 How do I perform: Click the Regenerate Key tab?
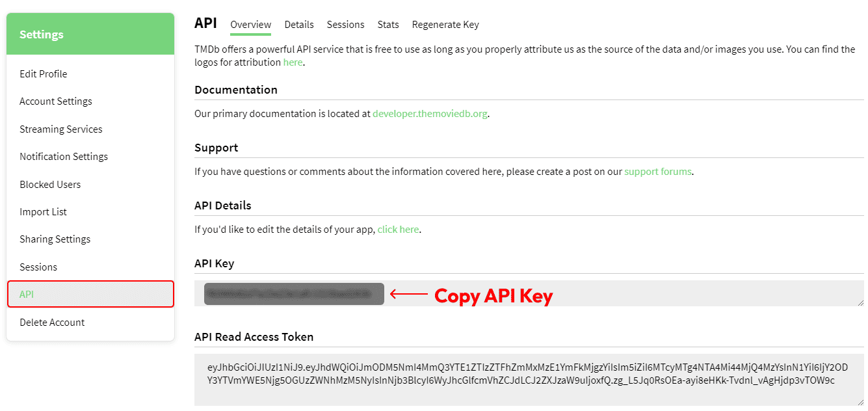pos(445,25)
